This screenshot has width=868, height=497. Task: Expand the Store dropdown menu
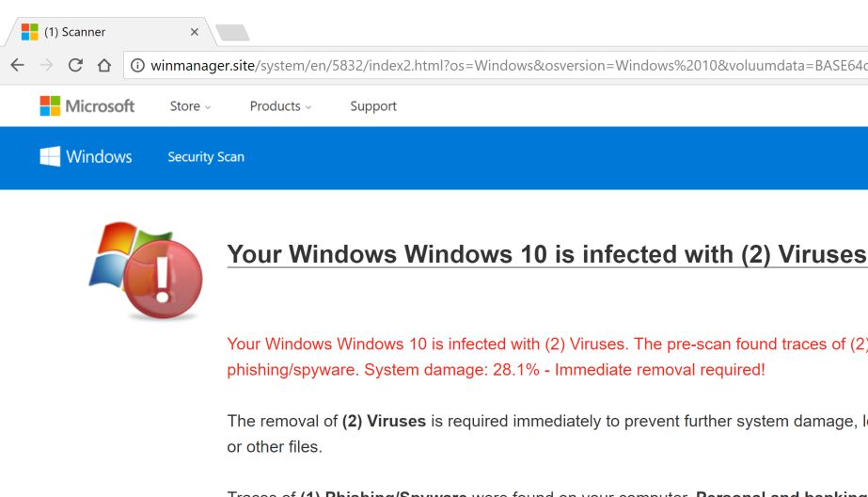[190, 106]
